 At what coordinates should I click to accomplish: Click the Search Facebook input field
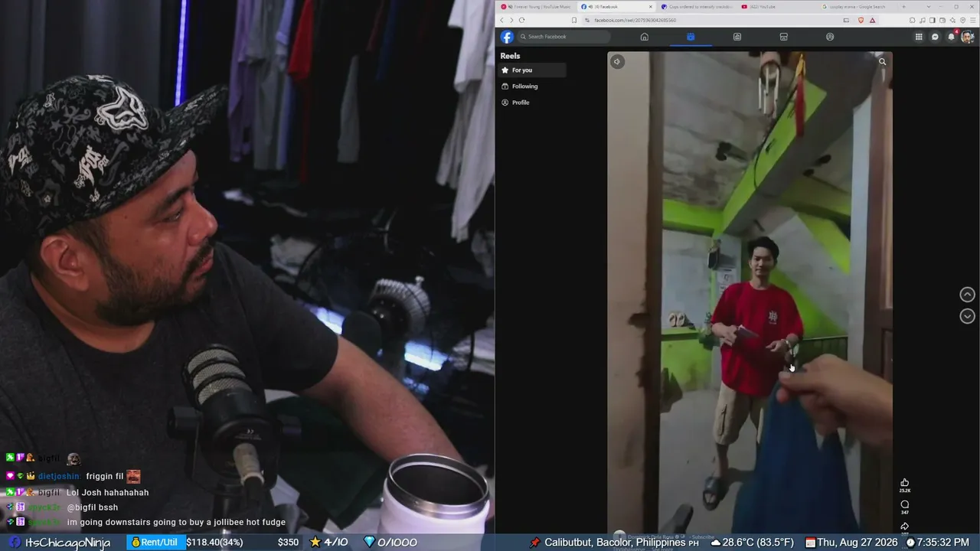pos(564,37)
